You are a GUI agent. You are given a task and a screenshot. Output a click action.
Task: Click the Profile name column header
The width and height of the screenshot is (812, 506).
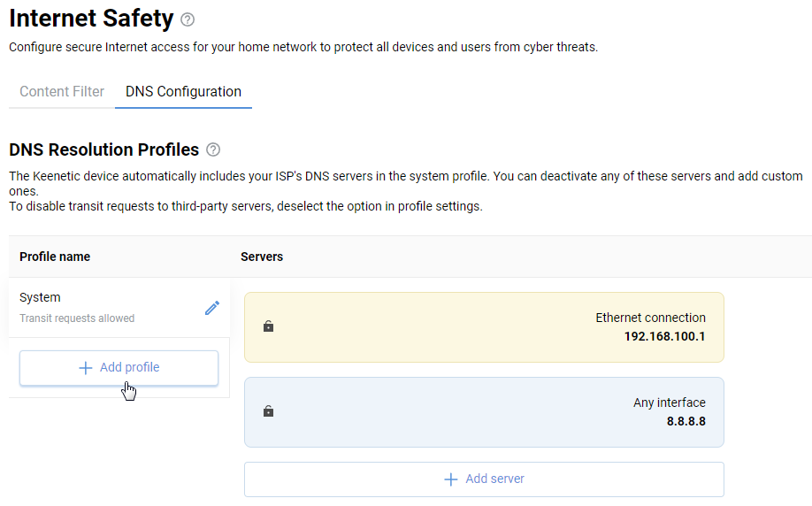point(55,257)
